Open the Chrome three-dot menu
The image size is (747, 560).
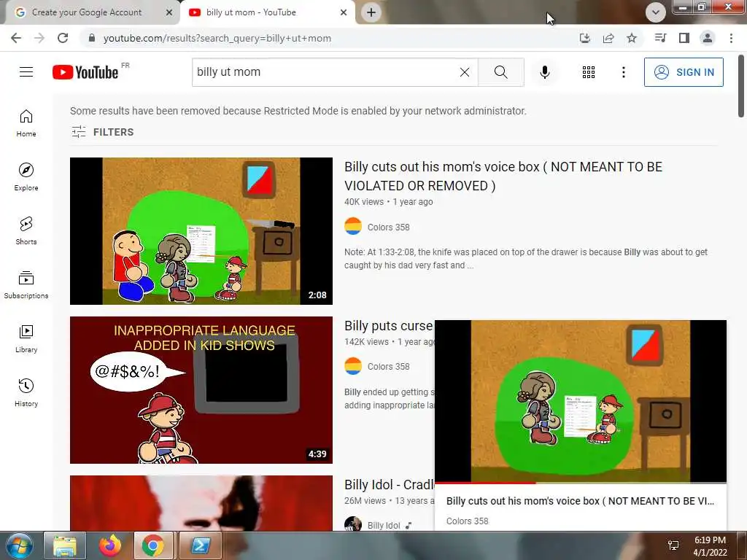coord(731,38)
